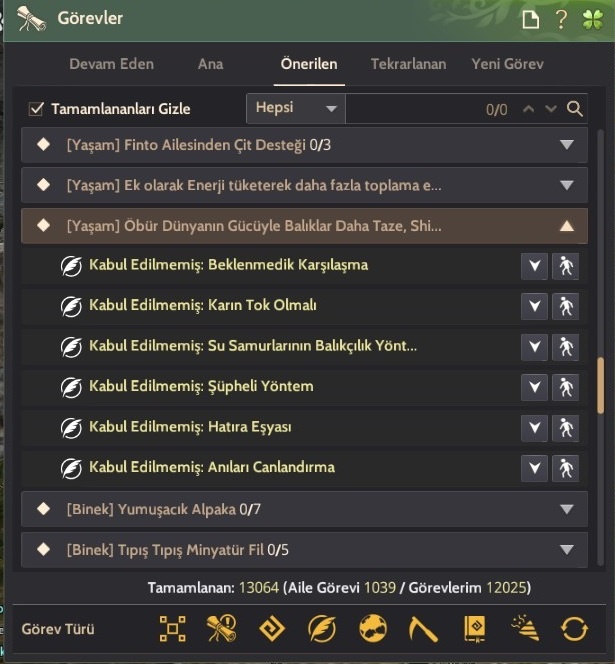
Task: Click the quest list scrollbar thumb
Action: [x=600, y=385]
